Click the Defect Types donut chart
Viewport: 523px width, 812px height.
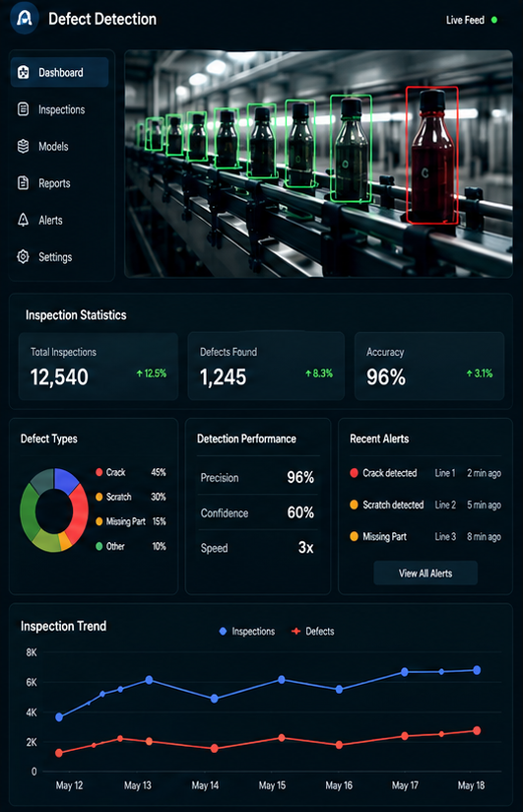54,510
